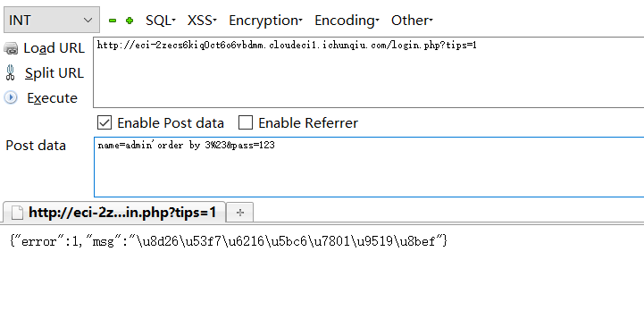Open the Other menu

[412, 21]
